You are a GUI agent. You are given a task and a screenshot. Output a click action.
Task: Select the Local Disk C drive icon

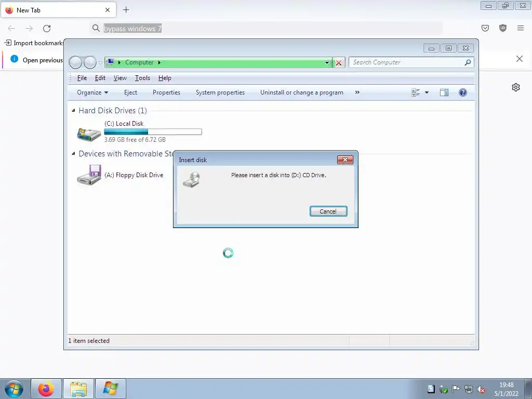89,134
